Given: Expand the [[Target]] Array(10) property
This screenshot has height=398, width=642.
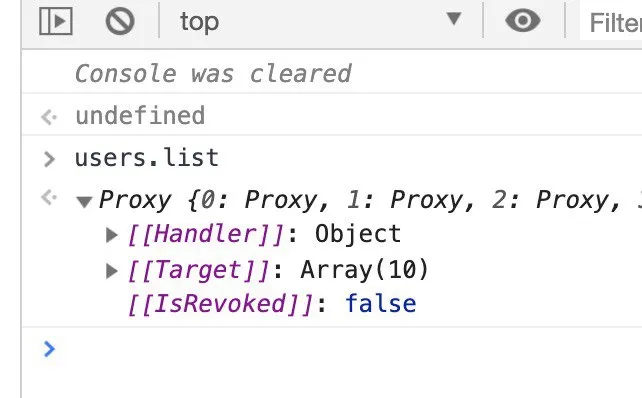Looking at the screenshot, I should 112,271.
